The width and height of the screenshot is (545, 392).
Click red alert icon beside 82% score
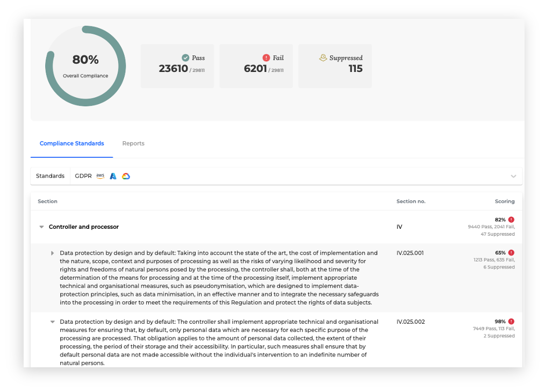point(511,220)
